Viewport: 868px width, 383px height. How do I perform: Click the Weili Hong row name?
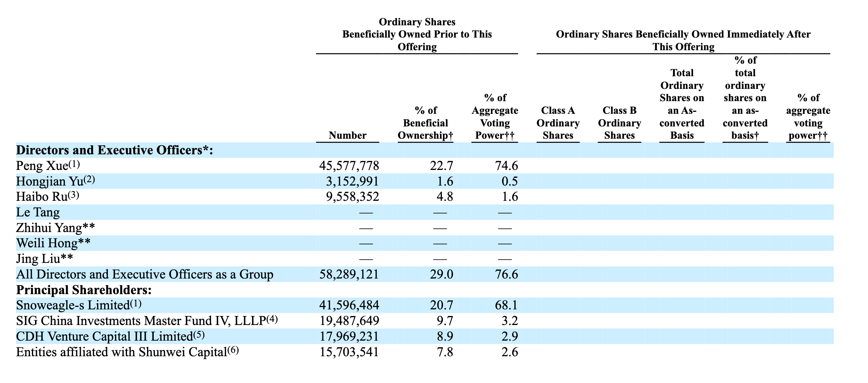(54, 243)
